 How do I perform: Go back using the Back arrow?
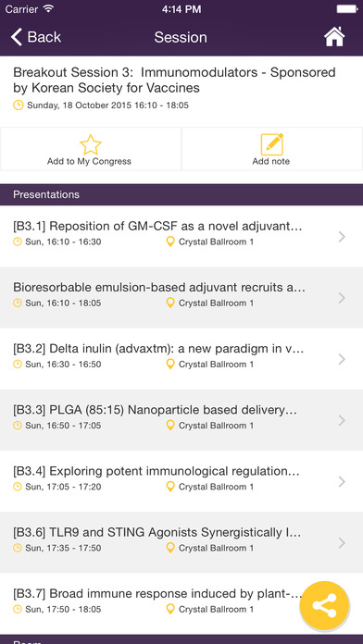36,37
